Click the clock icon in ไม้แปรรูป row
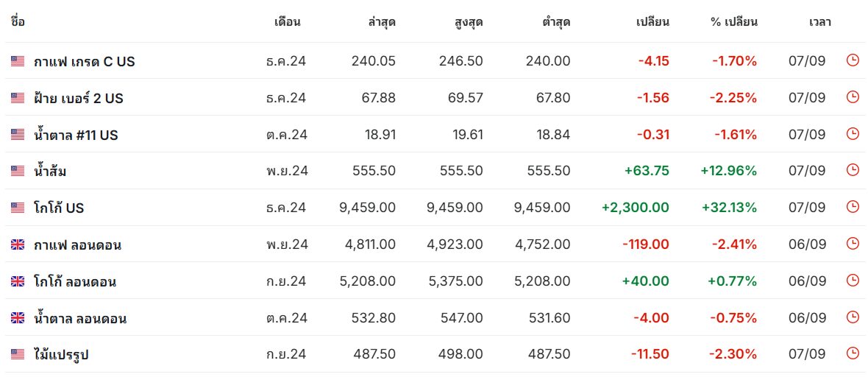This screenshot has width=868, height=377. pyautogui.click(x=853, y=353)
